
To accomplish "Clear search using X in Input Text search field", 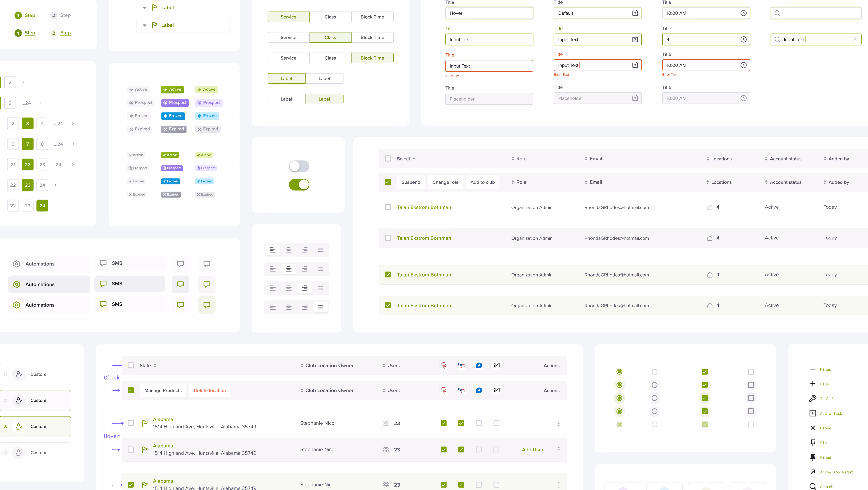I will 855,40.
